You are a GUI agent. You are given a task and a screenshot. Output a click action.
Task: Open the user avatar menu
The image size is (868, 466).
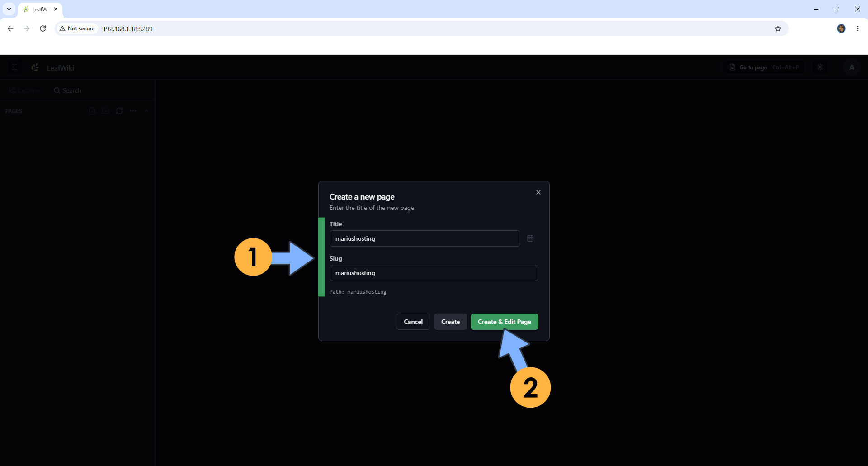click(852, 67)
